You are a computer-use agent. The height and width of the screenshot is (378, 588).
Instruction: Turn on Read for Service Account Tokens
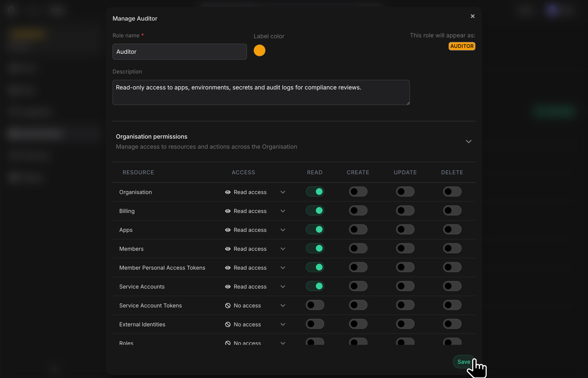(x=315, y=305)
